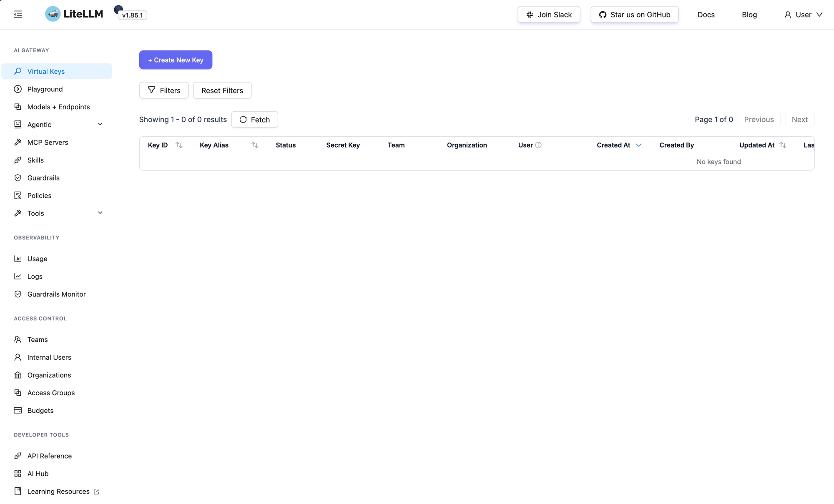Click the Internal Users person icon
This screenshot has width=834, height=504.
click(18, 357)
